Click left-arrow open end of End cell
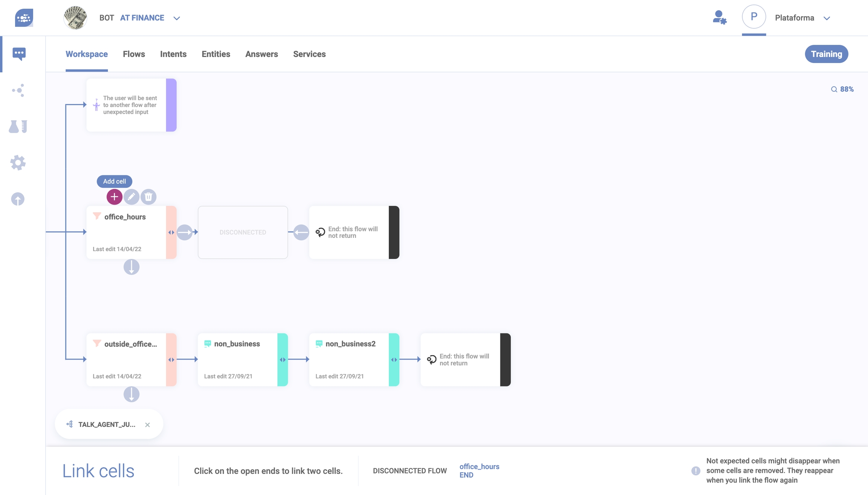Image resolution: width=868 pixels, height=495 pixels. tap(301, 232)
